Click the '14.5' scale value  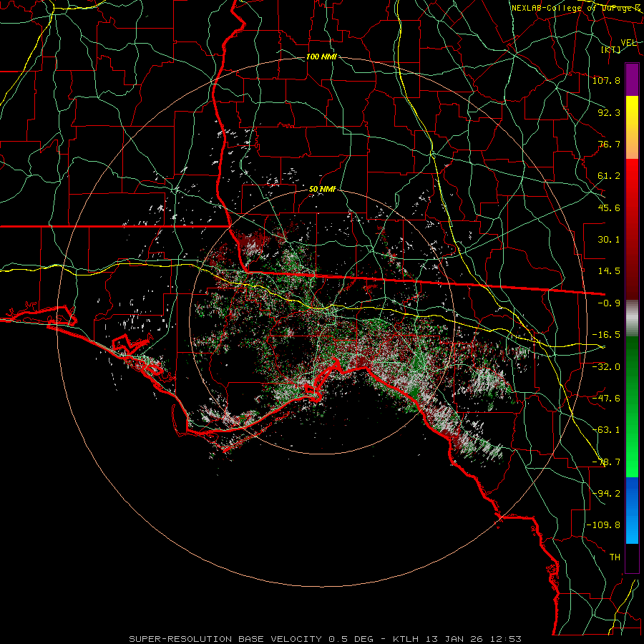click(x=609, y=271)
